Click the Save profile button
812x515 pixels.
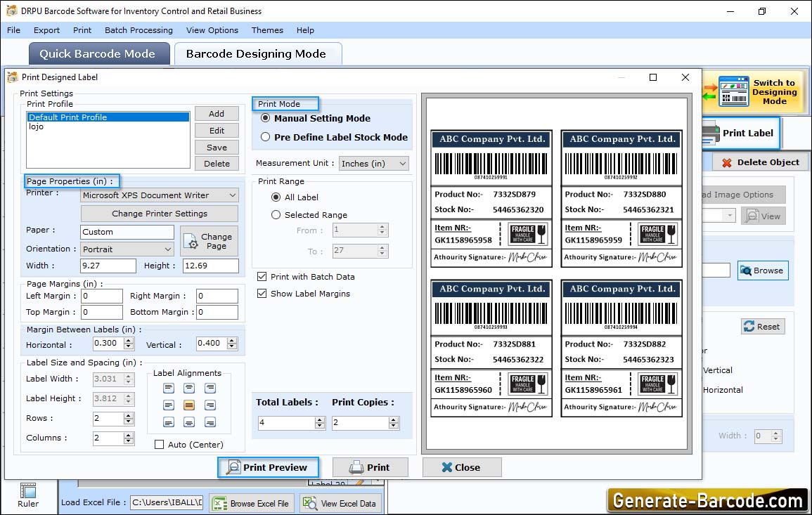pos(217,148)
